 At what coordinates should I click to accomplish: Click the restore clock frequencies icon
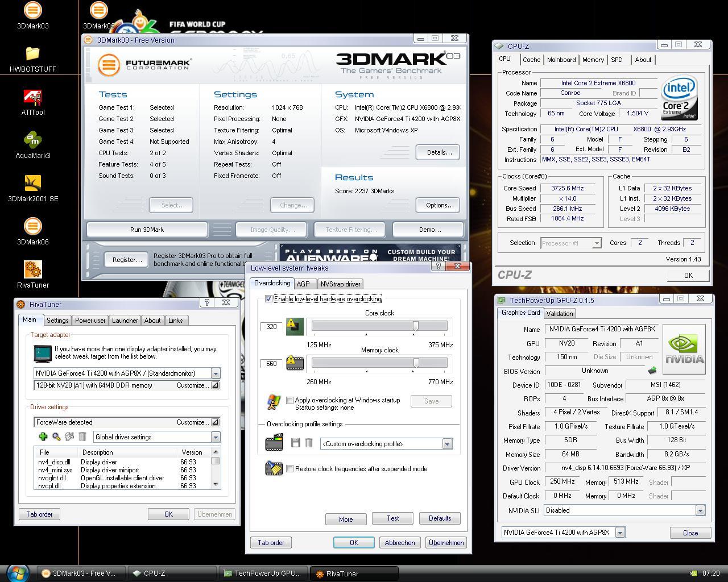274,468
